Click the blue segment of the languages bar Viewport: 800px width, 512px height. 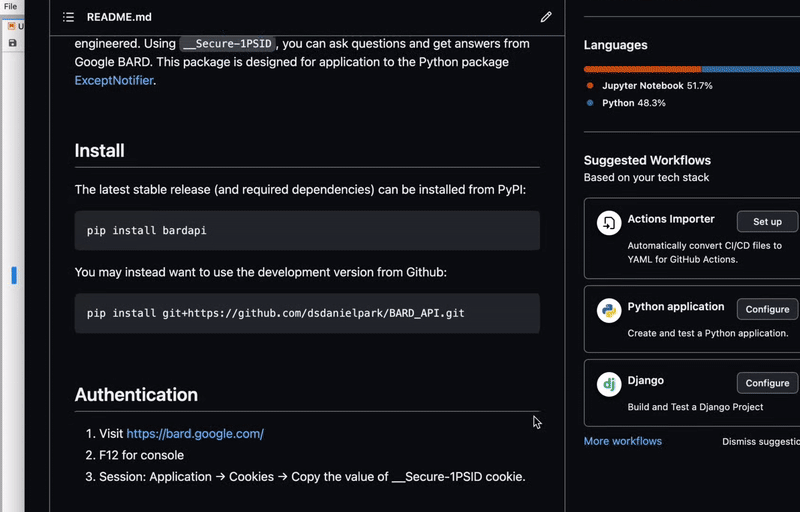click(x=750, y=69)
